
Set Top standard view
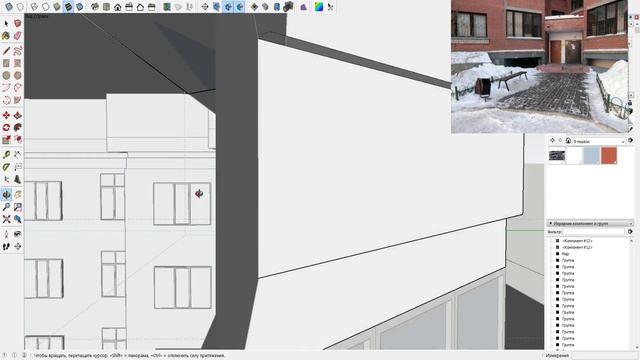(107, 7)
